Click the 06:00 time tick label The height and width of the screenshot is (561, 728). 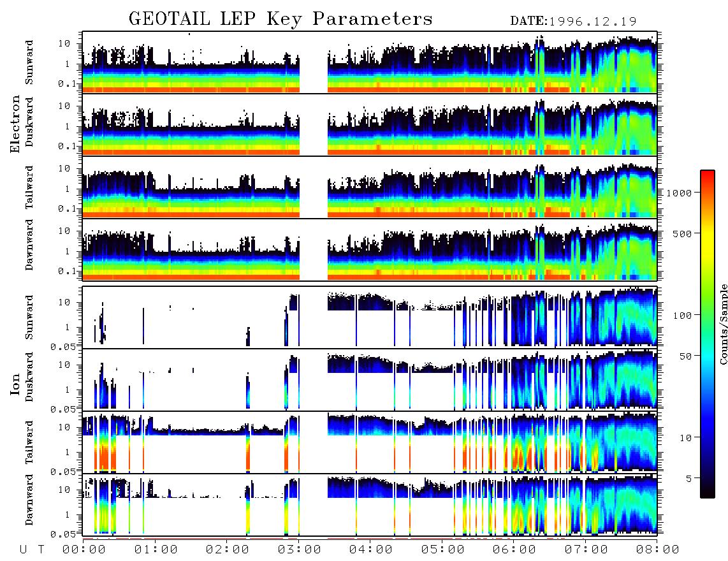514,550
